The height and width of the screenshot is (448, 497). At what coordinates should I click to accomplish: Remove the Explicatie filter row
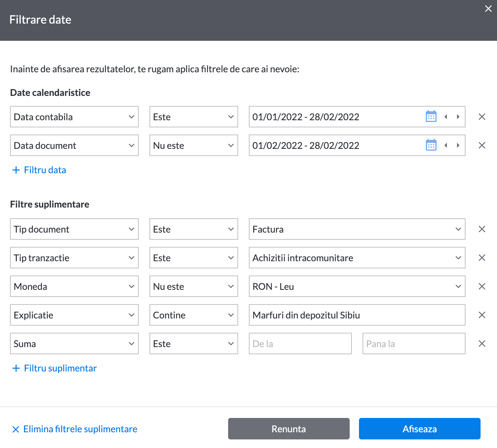(482, 315)
